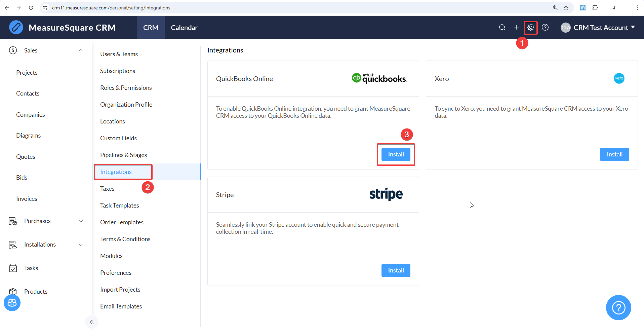Open Pipelines & Stages settings
This screenshot has width=644, height=333.
point(123,155)
